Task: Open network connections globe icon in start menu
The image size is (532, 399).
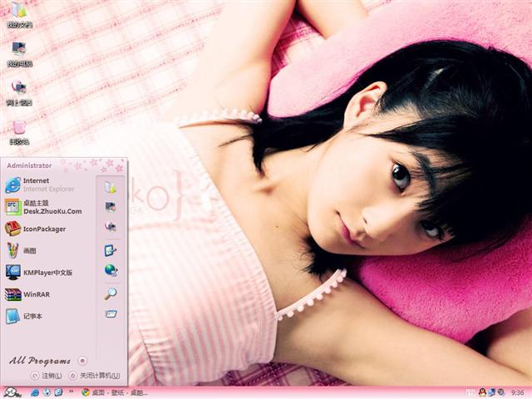Action: [x=111, y=270]
